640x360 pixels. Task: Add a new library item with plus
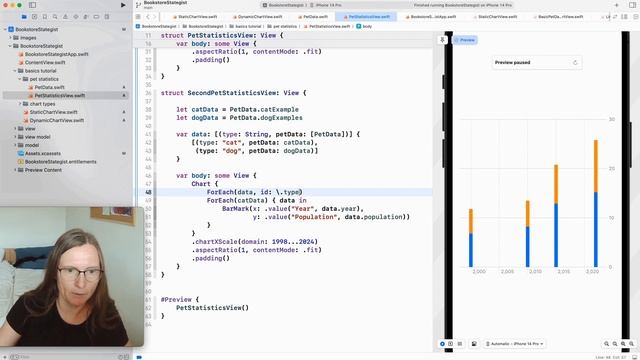click(616, 5)
